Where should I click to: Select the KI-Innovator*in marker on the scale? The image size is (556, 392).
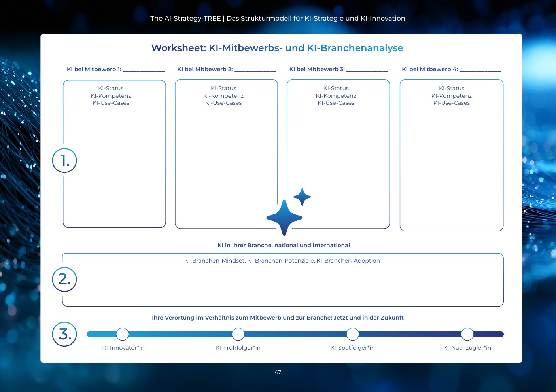click(123, 334)
